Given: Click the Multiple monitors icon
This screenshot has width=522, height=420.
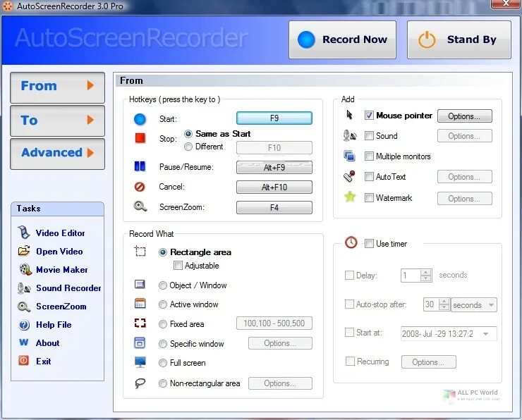Looking at the screenshot, I should click(350, 156).
